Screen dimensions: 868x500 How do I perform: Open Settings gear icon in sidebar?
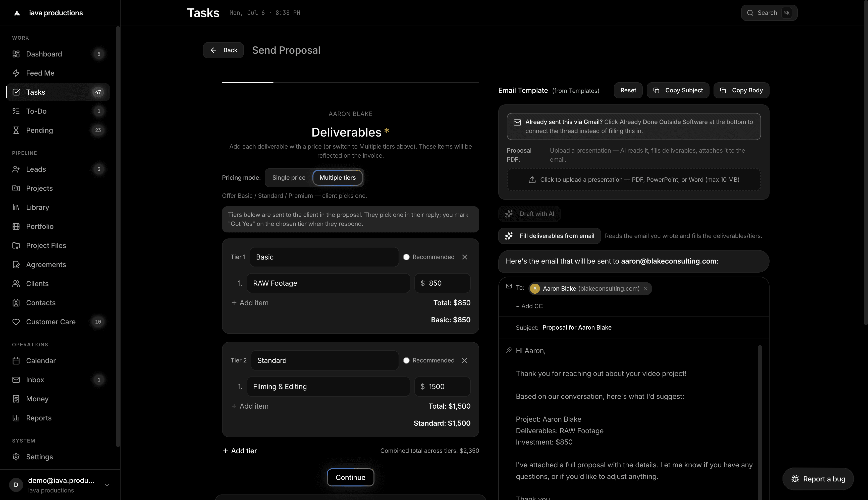coord(16,457)
